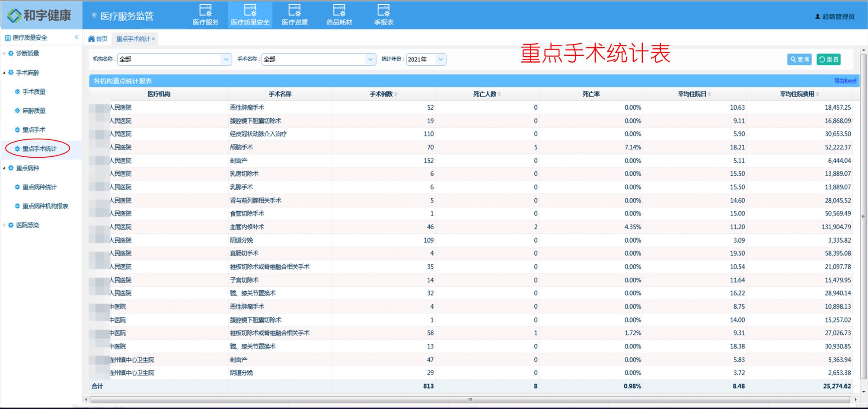Close the 重点手术统计 tab
Screen dimensions: 868x409
pyautogui.click(x=153, y=39)
